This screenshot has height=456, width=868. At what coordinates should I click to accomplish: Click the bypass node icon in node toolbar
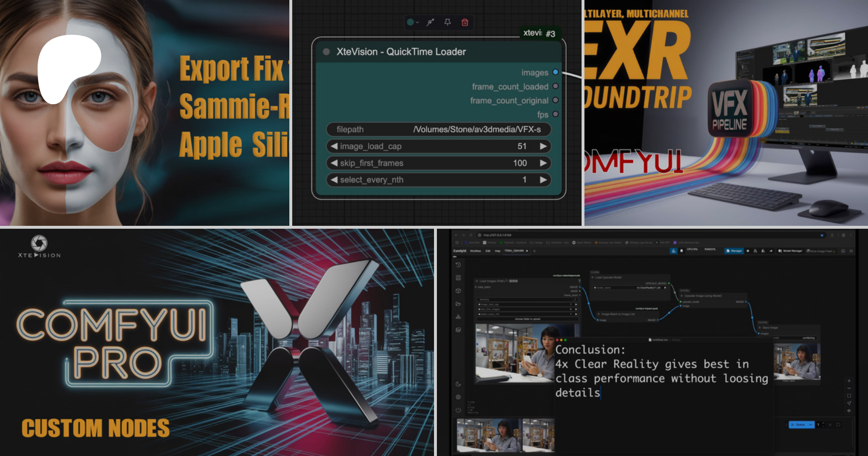click(x=430, y=22)
